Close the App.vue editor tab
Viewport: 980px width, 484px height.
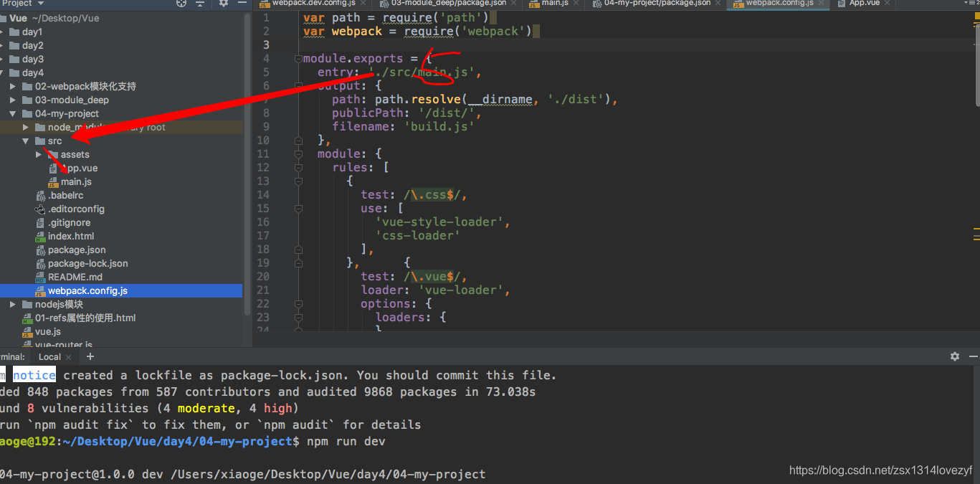click(888, 3)
